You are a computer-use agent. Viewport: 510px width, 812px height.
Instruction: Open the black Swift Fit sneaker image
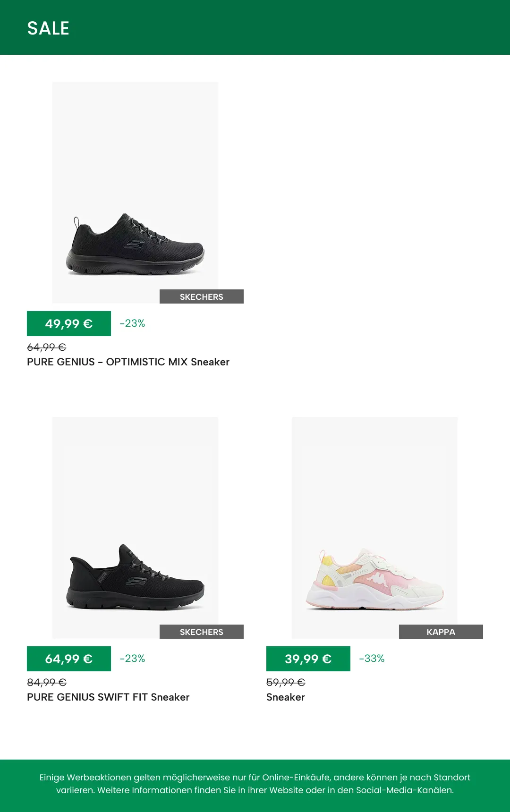(135, 528)
